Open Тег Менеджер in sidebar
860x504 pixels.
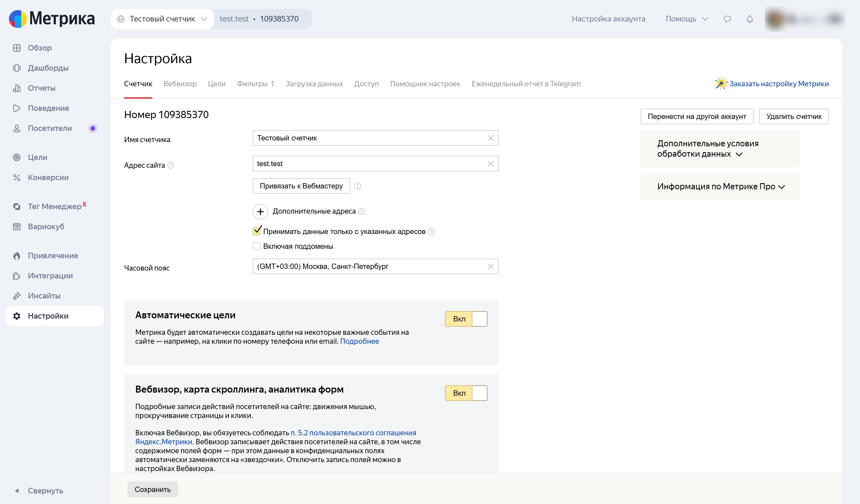coord(55,206)
